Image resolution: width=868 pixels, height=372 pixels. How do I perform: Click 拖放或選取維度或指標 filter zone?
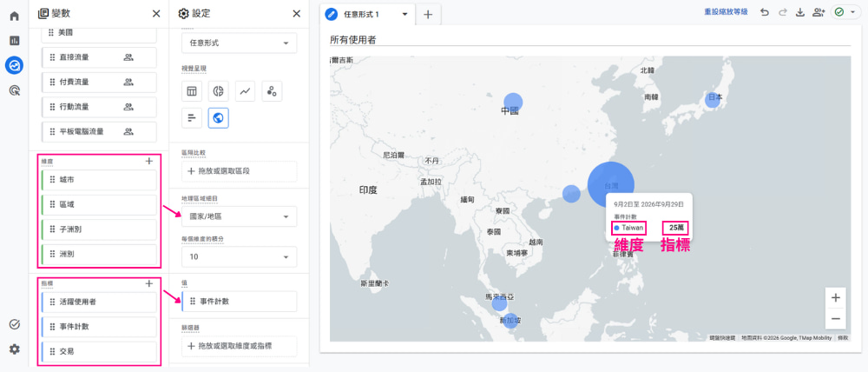pos(240,347)
